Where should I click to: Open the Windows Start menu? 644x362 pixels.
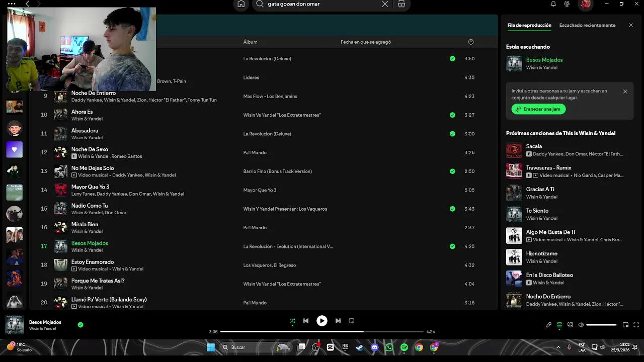pos(211,347)
